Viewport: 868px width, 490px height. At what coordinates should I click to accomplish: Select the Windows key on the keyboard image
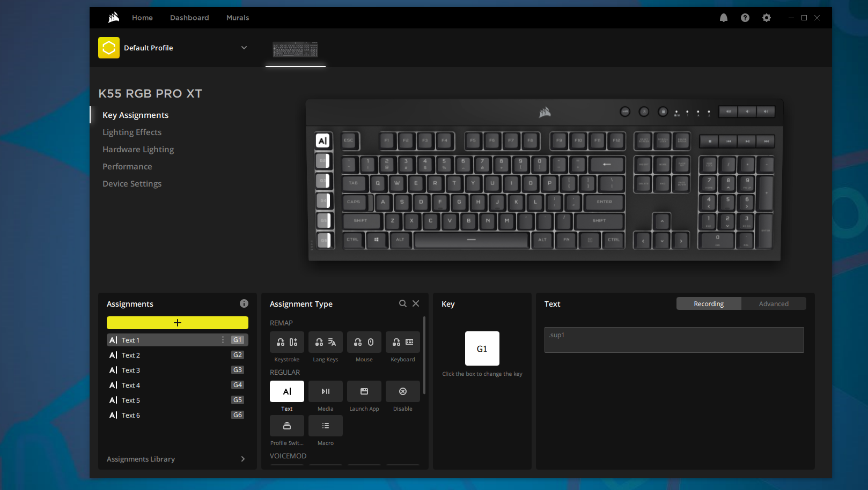(x=377, y=240)
